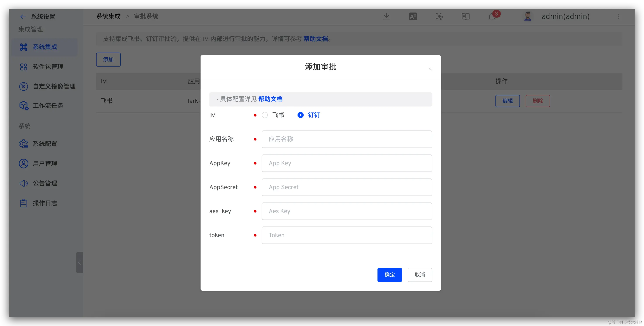Click the notification bell icon
Screen dimensions: 644x326
(x=492, y=17)
